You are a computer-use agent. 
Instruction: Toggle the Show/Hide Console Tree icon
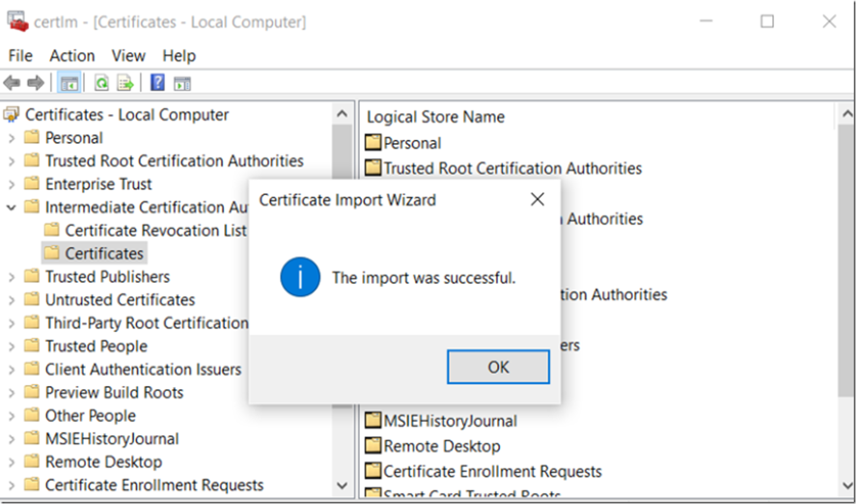pyautogui.click(x=69, y=83)
